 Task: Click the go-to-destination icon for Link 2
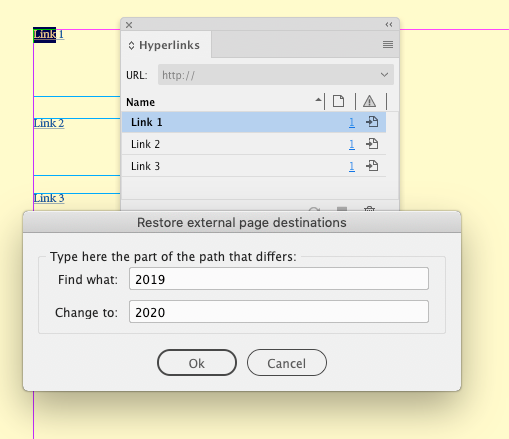click(x=372, y=144)
